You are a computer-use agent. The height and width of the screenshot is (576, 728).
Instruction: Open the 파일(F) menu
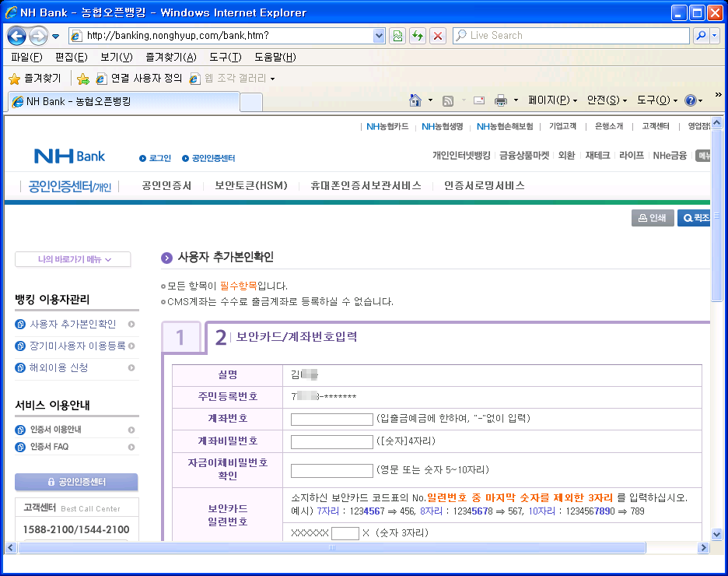pyautogui.click(x=26, y=57)
